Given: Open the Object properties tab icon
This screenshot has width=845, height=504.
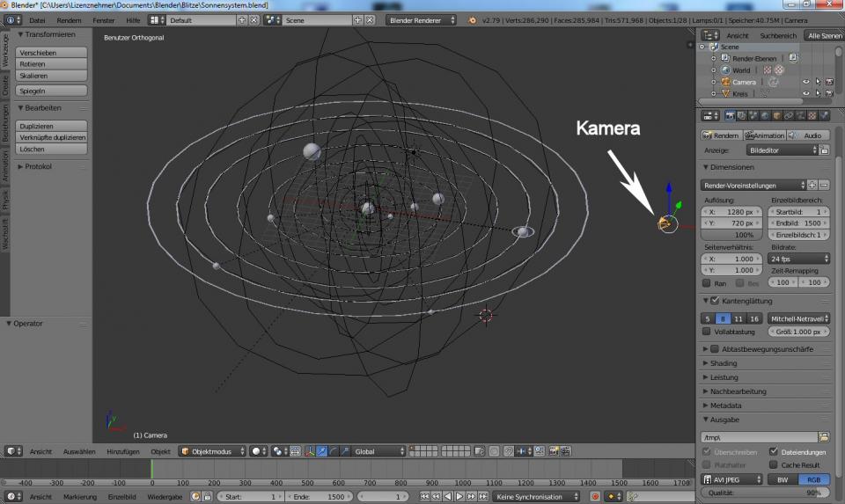Looking at the screenshot, I should point(777,115).
